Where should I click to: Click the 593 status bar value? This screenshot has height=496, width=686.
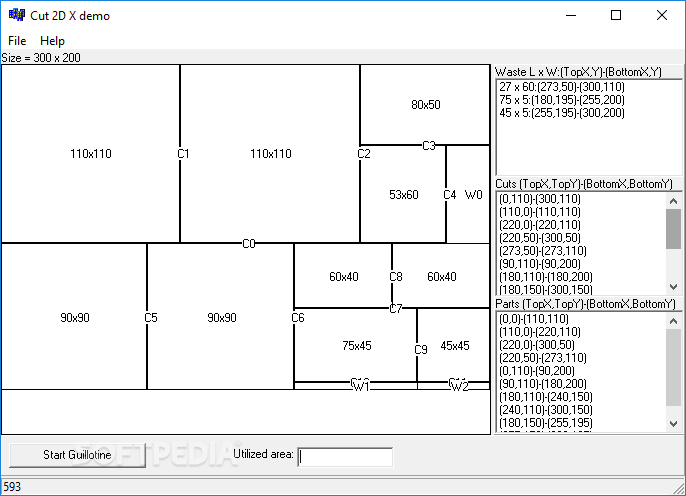click(x=12, y=487)
